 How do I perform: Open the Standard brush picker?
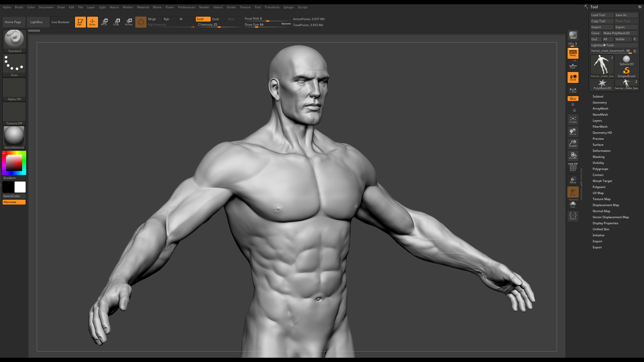pos(14,41)
